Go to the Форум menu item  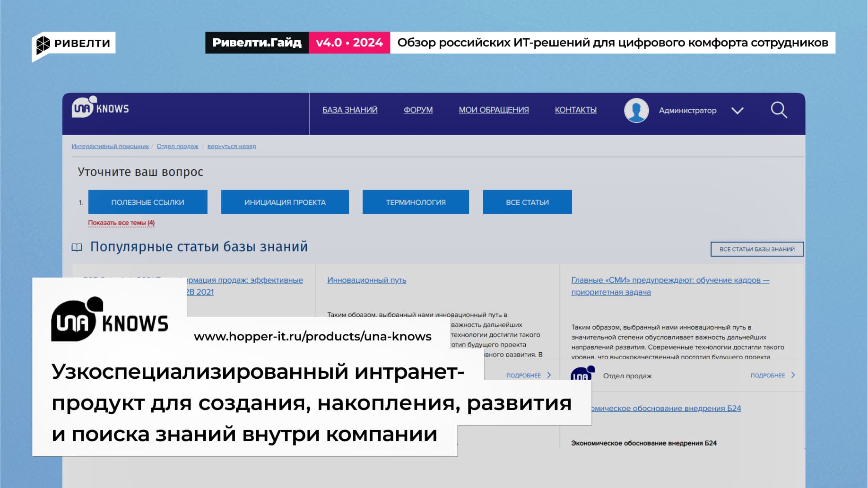[x=418, y=110]
